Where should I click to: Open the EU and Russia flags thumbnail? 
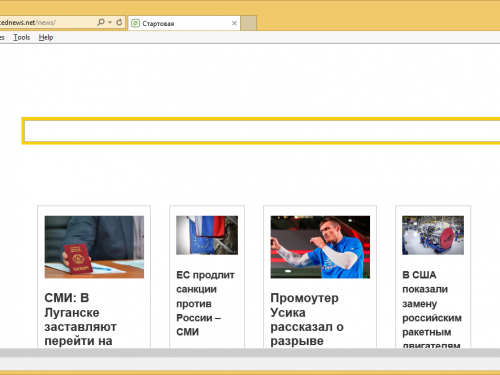[x=207, y=235]
